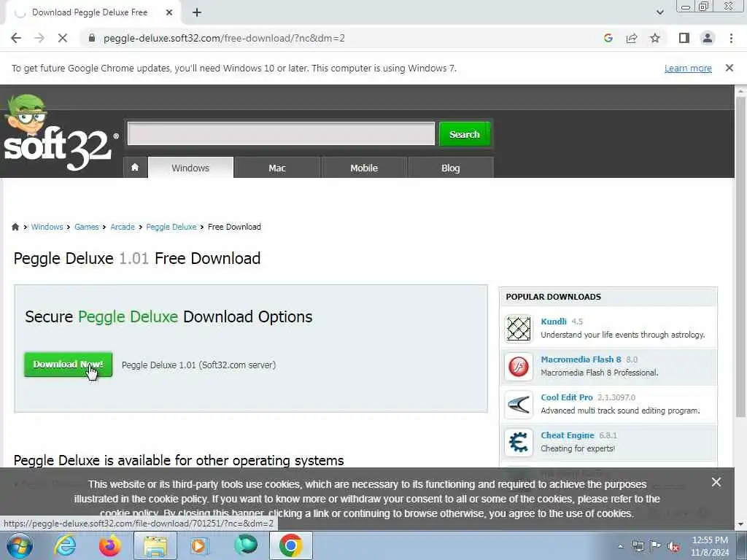Screen dimensions: 747x560
Task: Click the breadcrumb home icon
Action: 15,227
